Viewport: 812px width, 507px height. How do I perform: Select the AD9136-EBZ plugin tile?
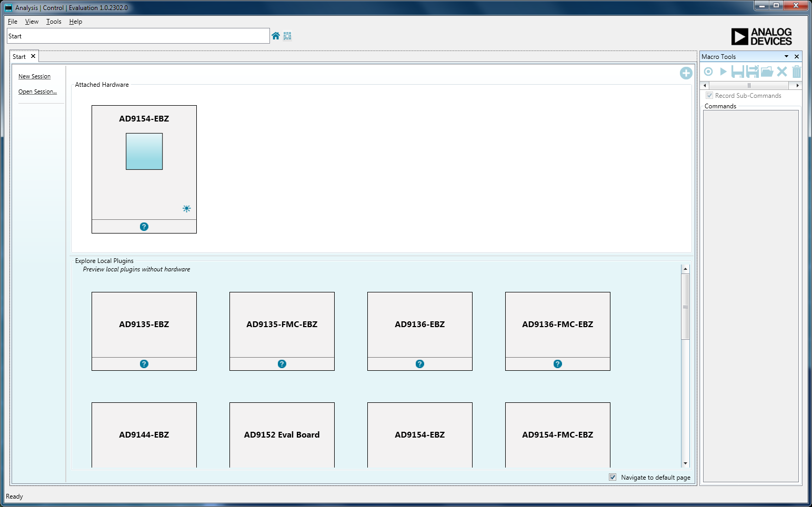pos(419,325)
